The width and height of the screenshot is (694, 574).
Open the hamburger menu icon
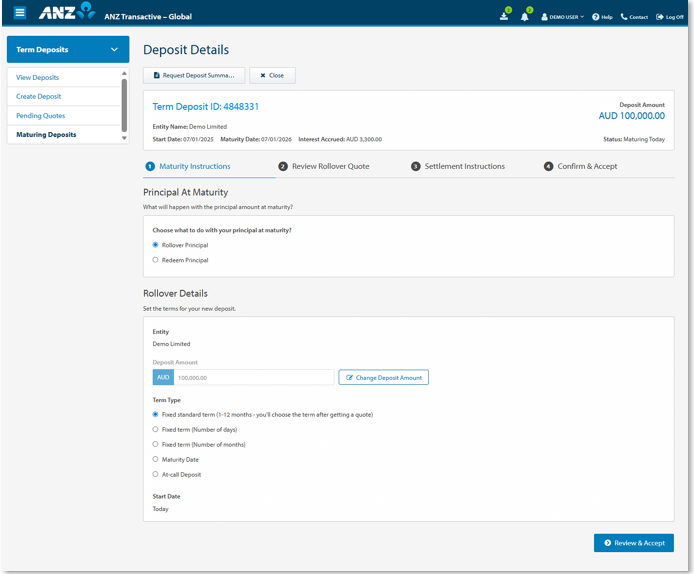[x=20, y=15]
